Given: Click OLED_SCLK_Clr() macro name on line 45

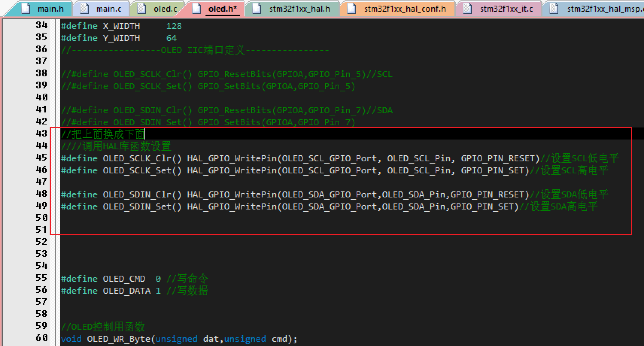Looking at the screenshot, I should click(142, 158).
